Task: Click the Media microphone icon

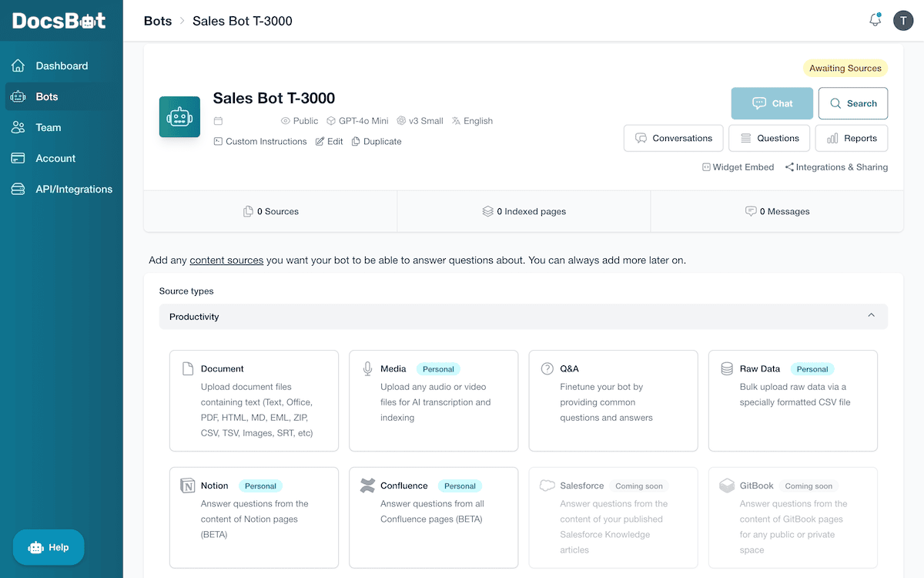Action: coord(367,369)
